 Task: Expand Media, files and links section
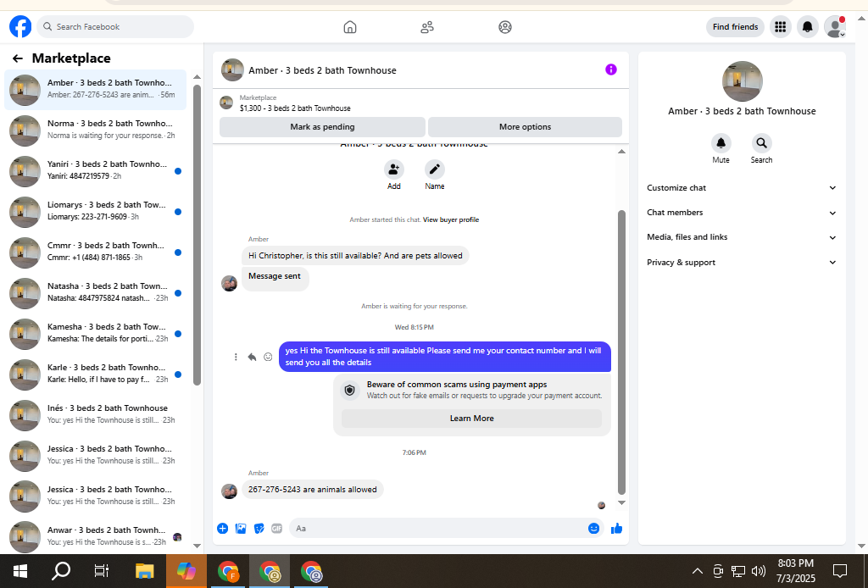[x=741, y=237]
